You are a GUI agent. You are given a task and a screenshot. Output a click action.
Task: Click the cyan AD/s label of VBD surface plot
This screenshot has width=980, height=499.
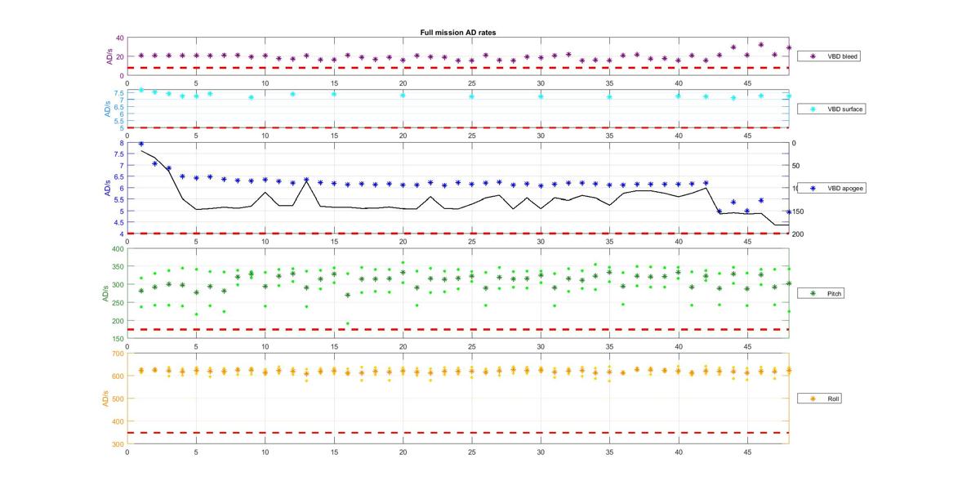(106, 109)
